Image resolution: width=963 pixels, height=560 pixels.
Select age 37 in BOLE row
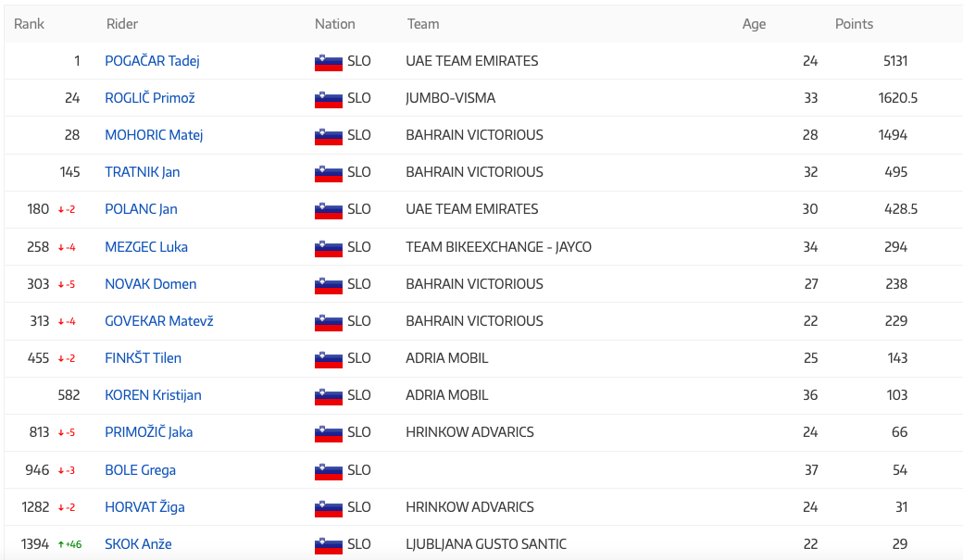pyautogui.click(x=811, y=470)
